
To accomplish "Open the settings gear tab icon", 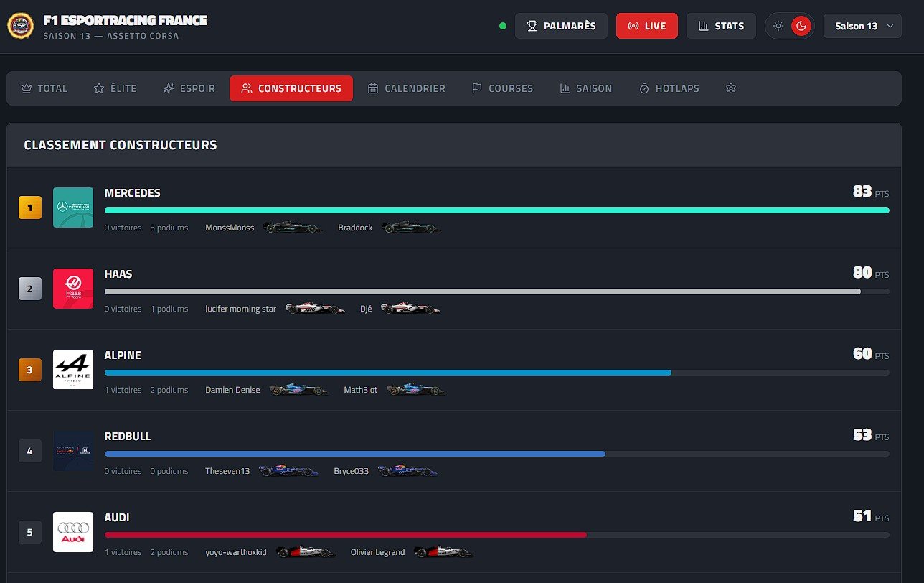I will [x=731, y=88].
